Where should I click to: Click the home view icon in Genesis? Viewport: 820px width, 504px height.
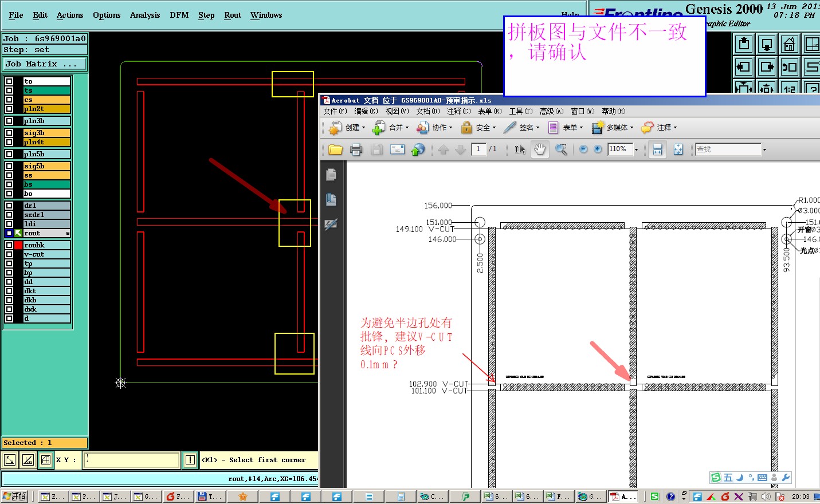pyautogui.click(x=790, y=44)
